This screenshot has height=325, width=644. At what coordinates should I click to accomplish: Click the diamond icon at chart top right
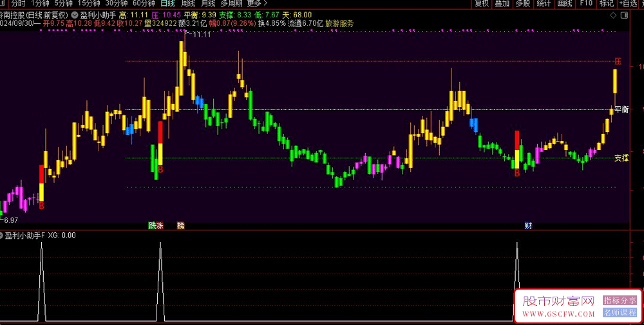613,15
